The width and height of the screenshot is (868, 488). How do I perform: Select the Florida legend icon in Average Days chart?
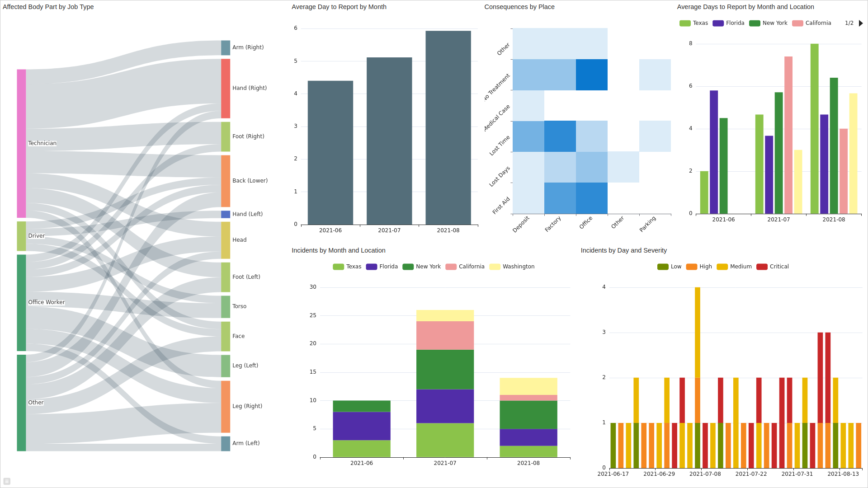tap(718, 23)
